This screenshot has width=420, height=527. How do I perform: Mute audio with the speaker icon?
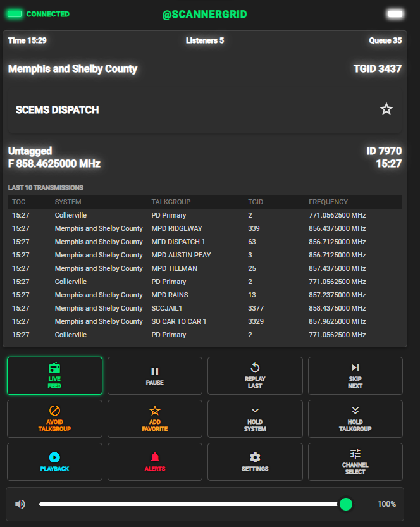click(20, 504)
